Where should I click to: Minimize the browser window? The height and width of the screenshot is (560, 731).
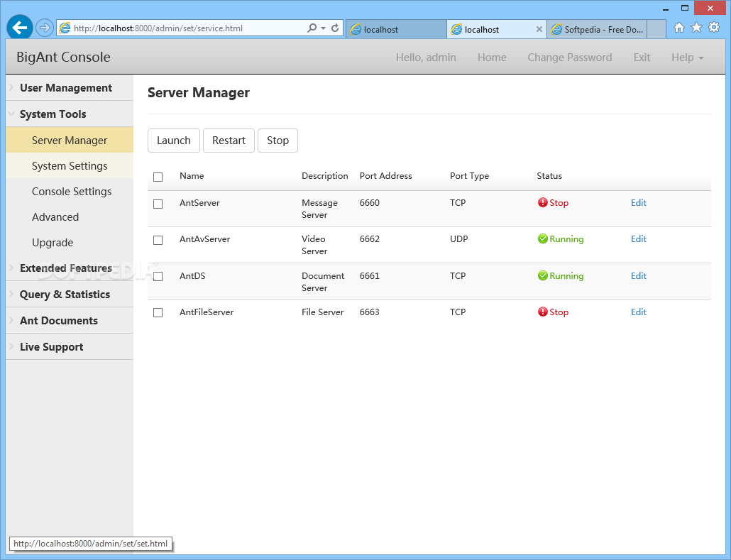665,9
